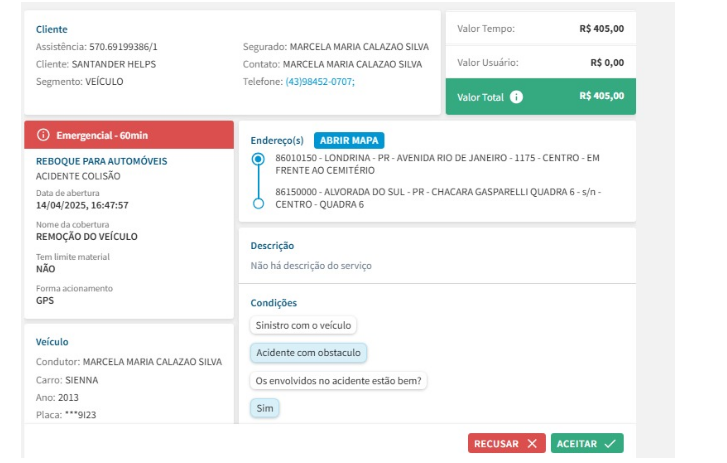Screen dimensions: 727x463
Task: Select the Sim answer chip
Action: pos(265,408)
